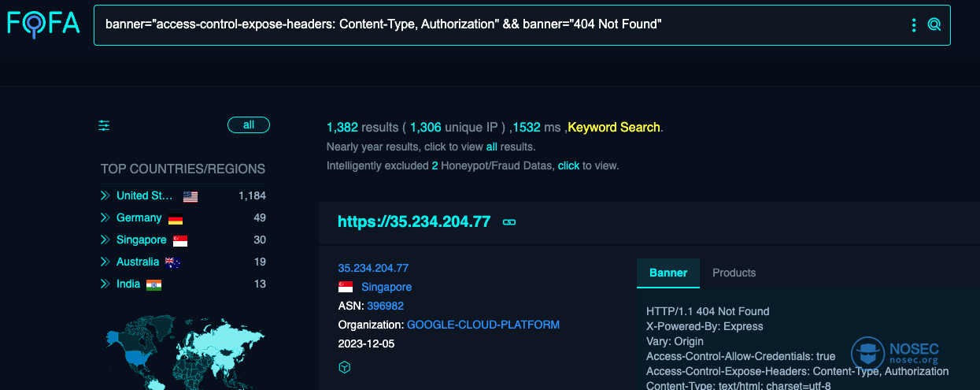
Task: Click the world map thumbnail
Action: click(x=185, y=351)
